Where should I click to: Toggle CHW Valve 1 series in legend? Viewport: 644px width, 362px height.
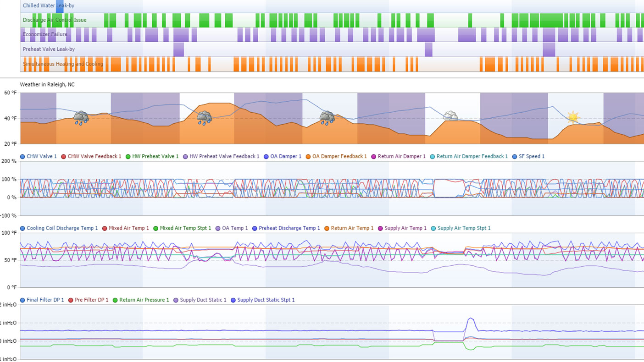point(39,156)
